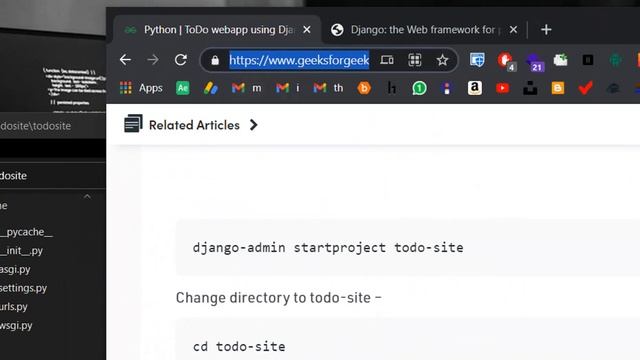Switch to Django Web framework tab
Image resolution: width=640 pixels, height=360 pixels.
424,30
